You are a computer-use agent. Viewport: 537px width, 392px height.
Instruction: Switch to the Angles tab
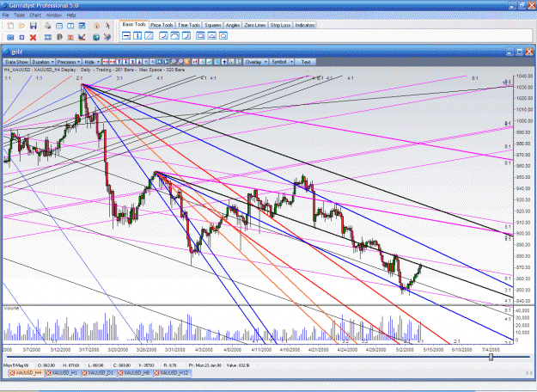233,25
